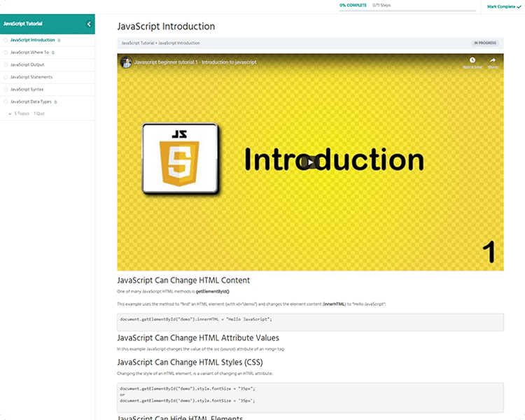Click the JS logo in video thumbnail

point(180,159)
